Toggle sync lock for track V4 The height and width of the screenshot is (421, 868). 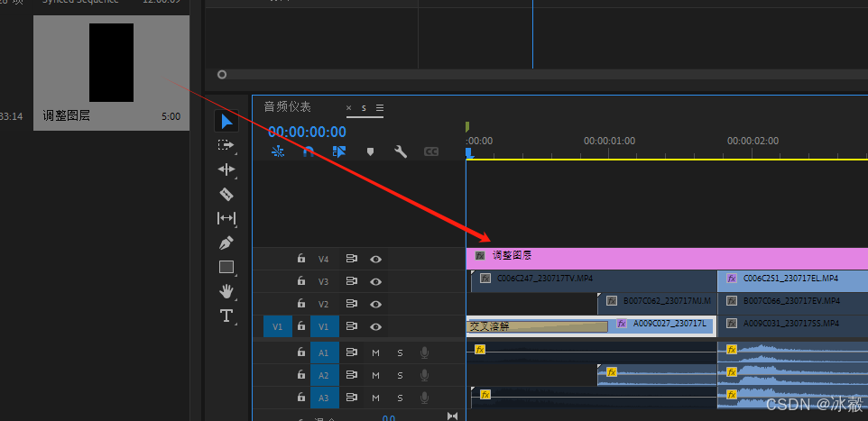click(352, 259)
